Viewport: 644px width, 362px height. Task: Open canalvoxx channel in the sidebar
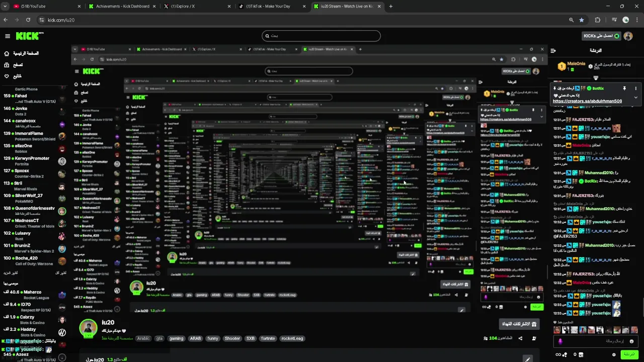point(34,124)
